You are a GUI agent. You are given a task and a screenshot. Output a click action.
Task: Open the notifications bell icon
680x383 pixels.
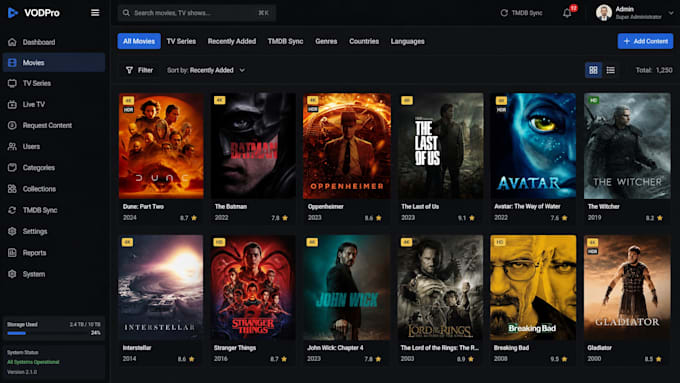(x=567, y=13)
